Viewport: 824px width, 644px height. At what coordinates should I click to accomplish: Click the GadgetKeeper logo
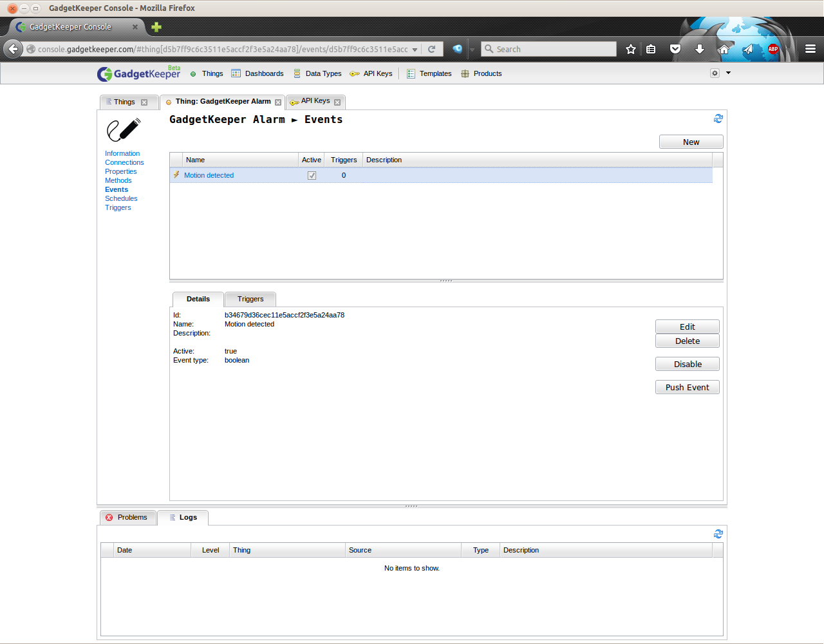pyautogui.click(x=138, y=73)
